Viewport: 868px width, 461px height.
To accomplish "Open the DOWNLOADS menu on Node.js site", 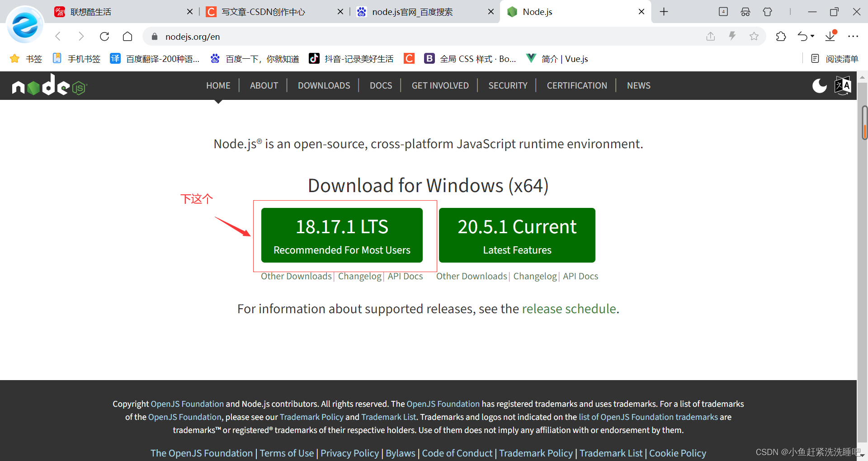I will (324, 85).
